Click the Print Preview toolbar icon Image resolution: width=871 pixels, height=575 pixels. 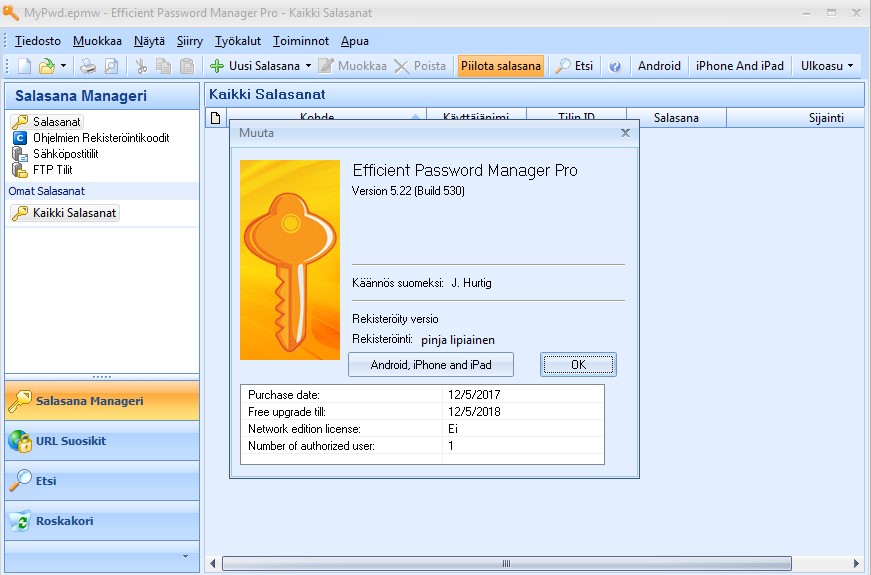tap(111, 66)
